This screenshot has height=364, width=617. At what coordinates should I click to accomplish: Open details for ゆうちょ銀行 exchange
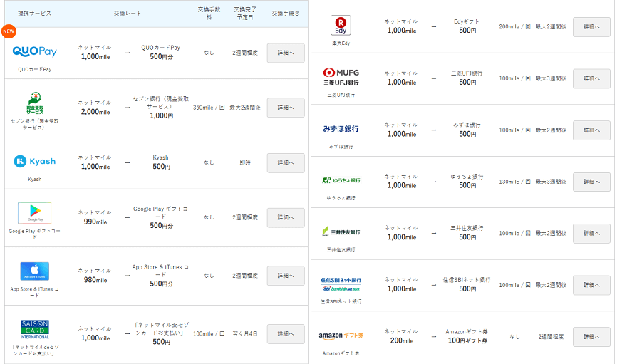(591, 182)
